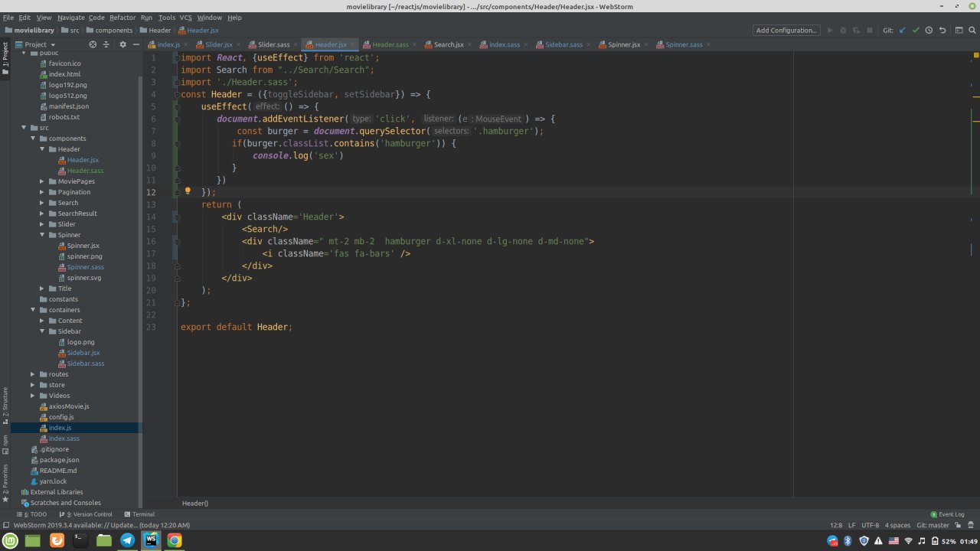Click the locate file crosshair icon in Project panel

pos(93,44)
